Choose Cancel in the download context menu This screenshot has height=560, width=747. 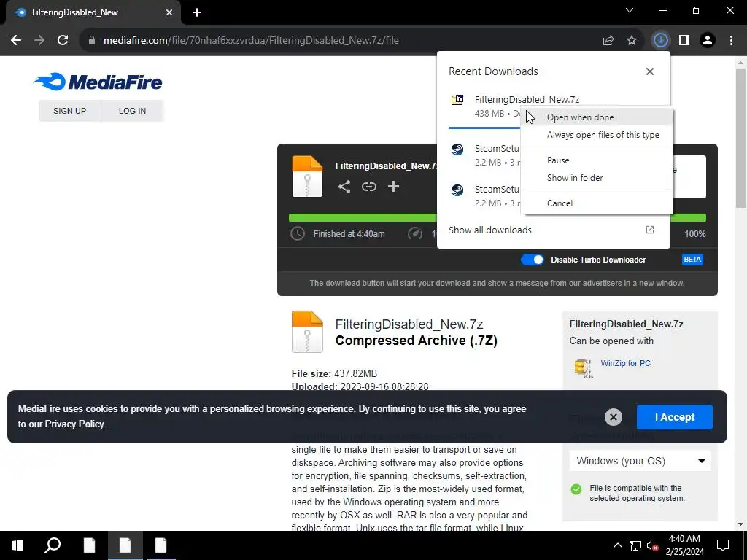597,203
